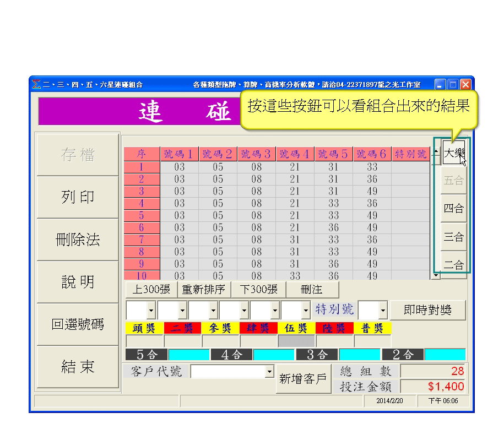Click the 參獎 third prize label
This screenshot has height=440, width=504.
220,328
